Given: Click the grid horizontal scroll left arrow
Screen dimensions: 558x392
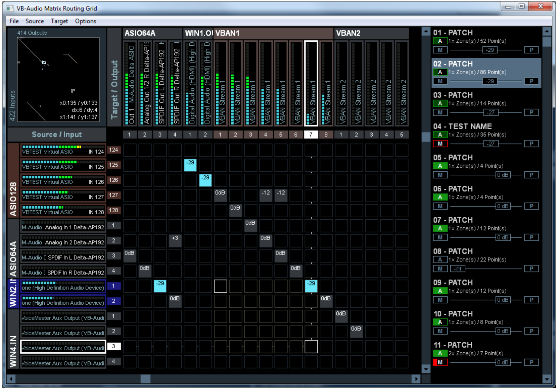Looking at the screenshot, I should (11, 379).
